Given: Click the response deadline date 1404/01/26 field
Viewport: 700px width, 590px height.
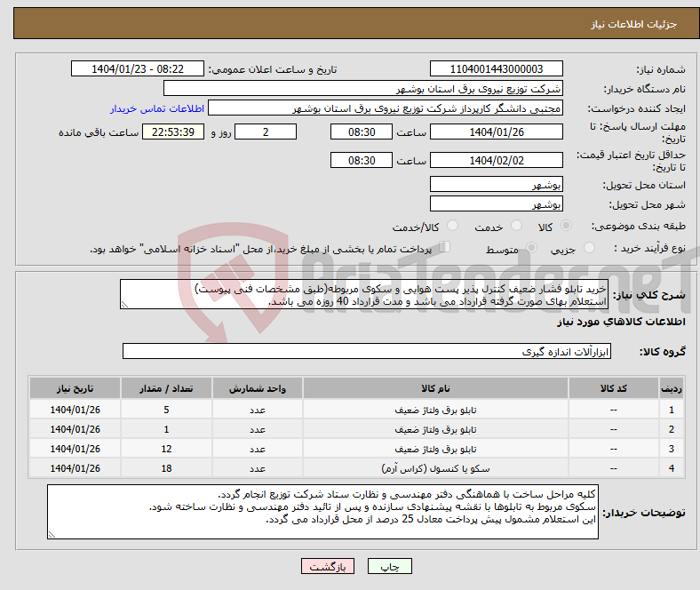Looking at the screenshot, I should pyautogui.click(x=497, y=132).
